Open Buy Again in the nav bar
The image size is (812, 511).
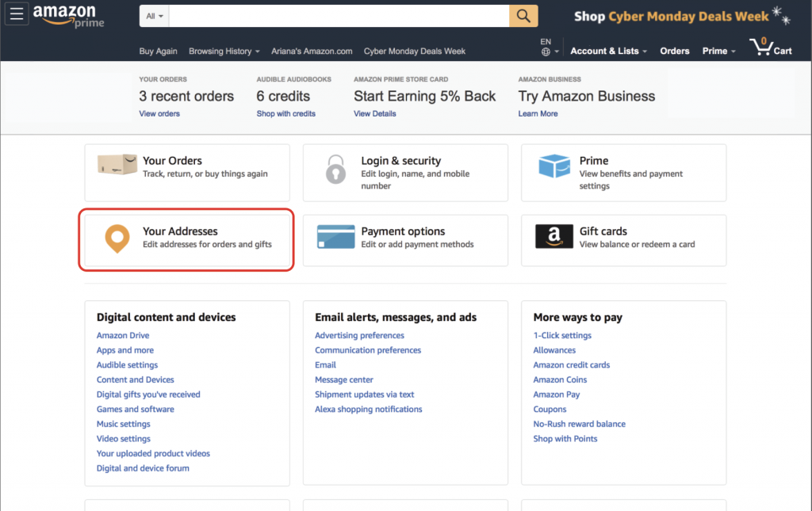click(158, 51)
